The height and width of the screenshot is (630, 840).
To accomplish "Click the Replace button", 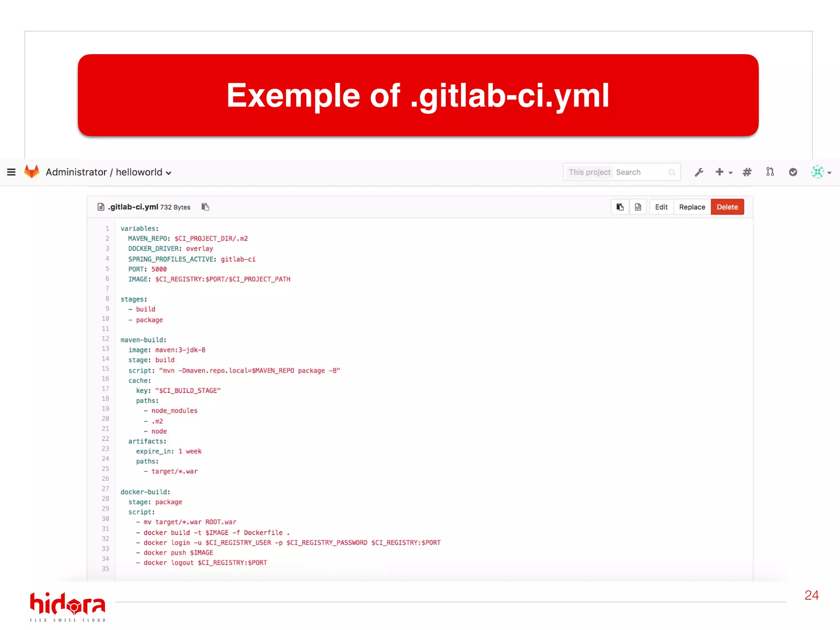I will pyautogui.click(x=692, y=207).
